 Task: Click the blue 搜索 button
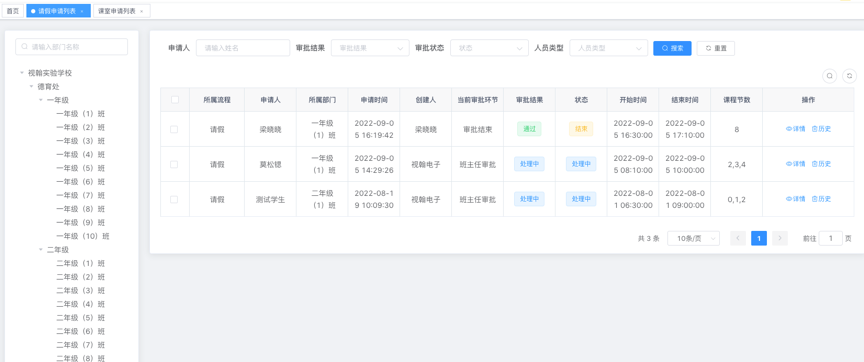pyautogui.click(x=672, y=48)
